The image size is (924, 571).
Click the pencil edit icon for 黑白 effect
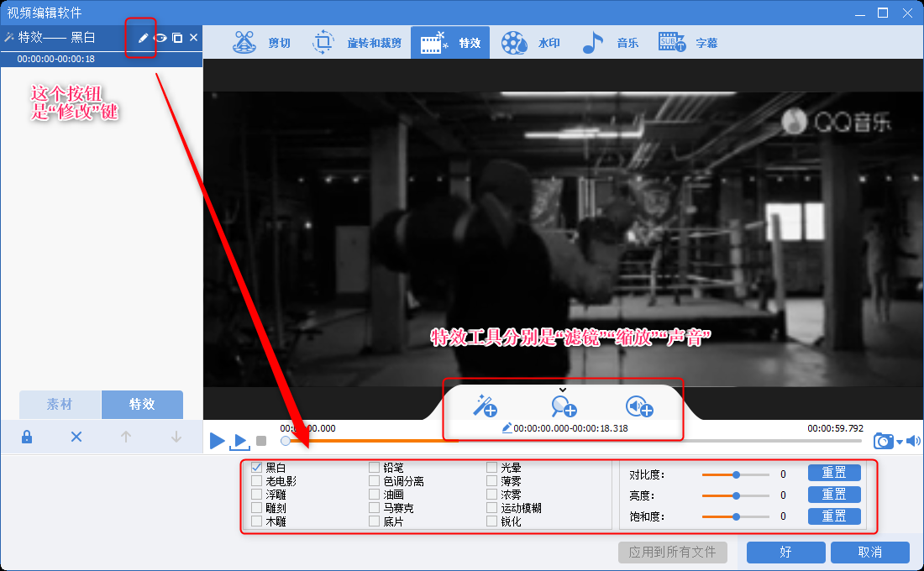pyautogui.click(x=143, y=39)
